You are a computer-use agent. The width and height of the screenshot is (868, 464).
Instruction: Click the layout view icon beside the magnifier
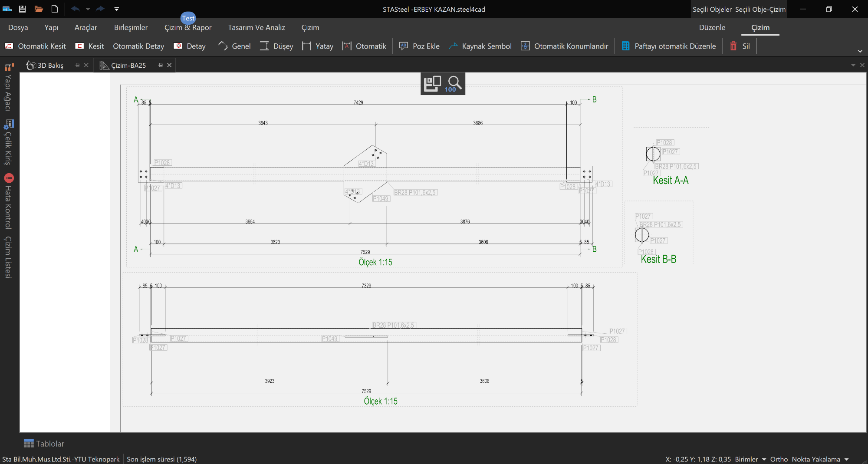coord(432,83)
